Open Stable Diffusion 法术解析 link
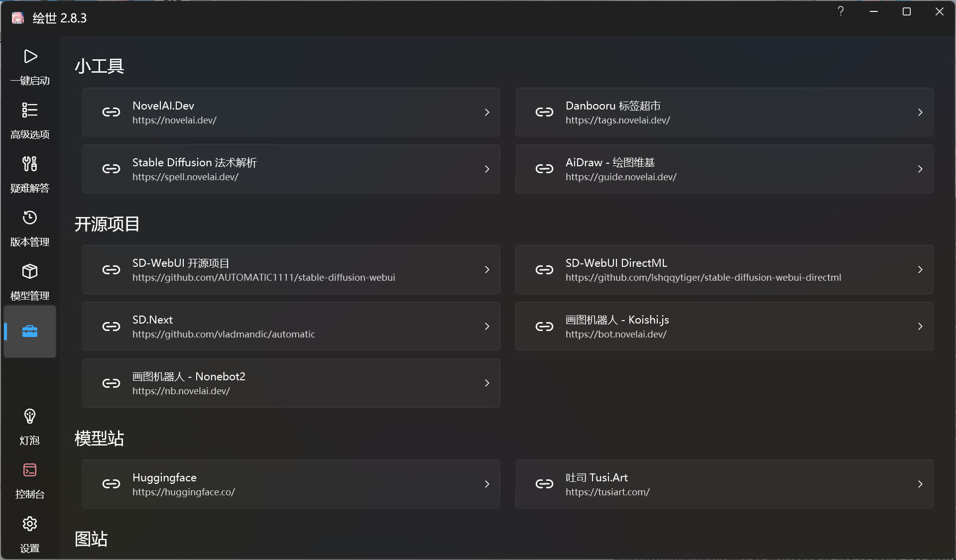Viewport: 956px width, 560px height. click(291, 169)
